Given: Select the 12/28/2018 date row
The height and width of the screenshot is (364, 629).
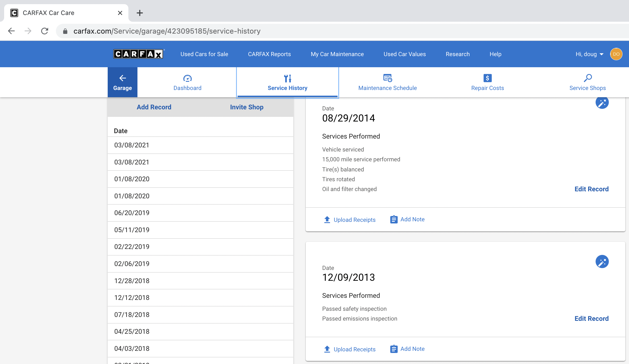Looking at the screenshot, I should [200, 281].
